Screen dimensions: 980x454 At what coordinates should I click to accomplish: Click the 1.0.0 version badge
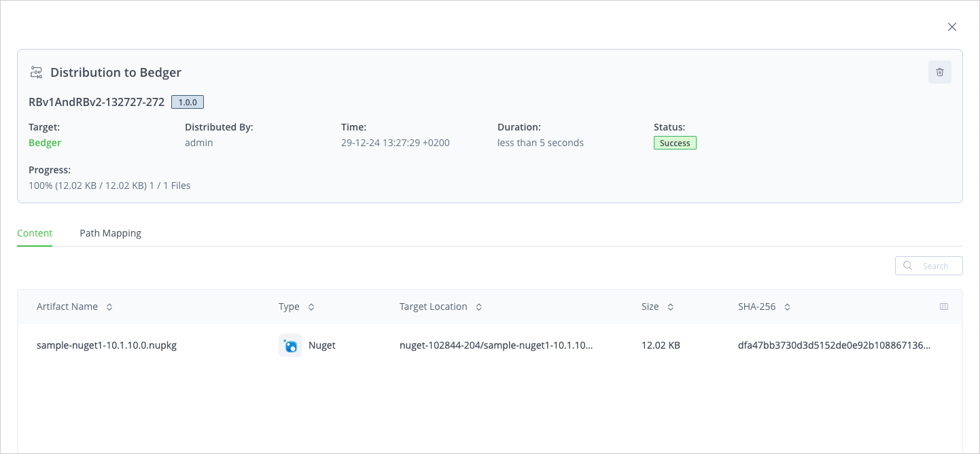click(x=187, y=101)
